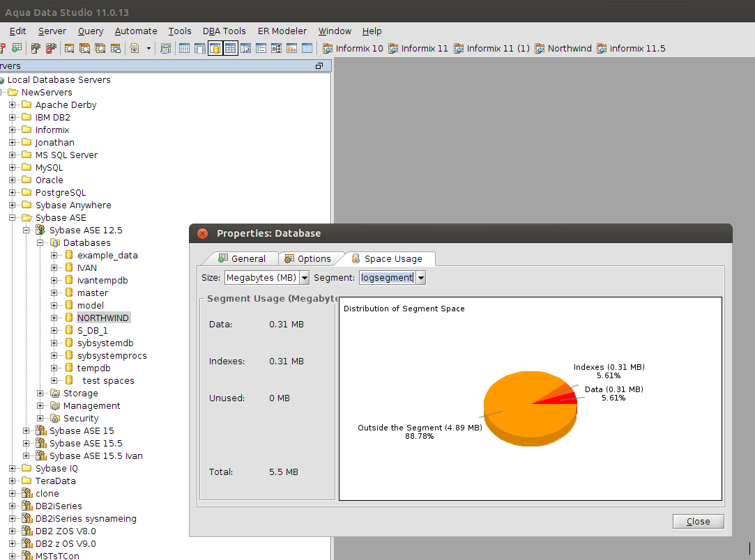The image size is (755, 560).
Task: Open the Query menu
Action: (91, 31)
